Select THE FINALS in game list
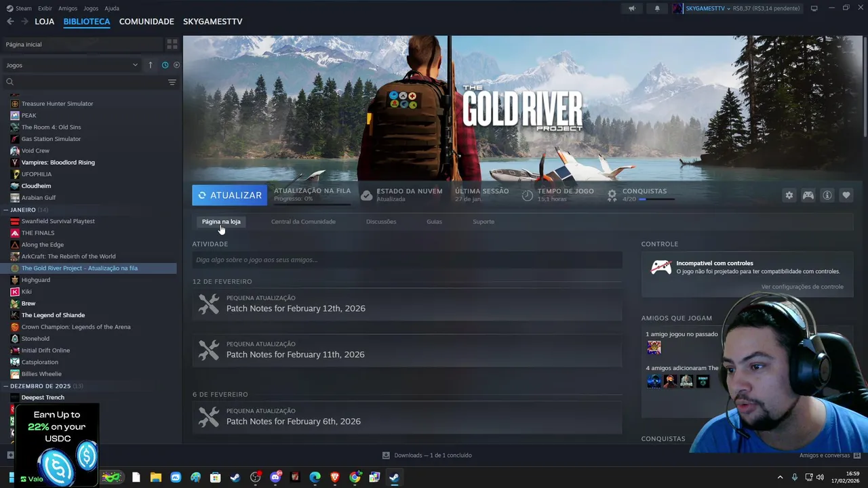Viewport: 868px width, 488px height. (38, 233)
